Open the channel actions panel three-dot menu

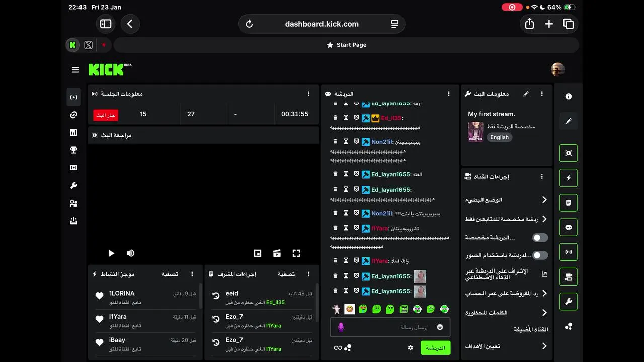542,177
